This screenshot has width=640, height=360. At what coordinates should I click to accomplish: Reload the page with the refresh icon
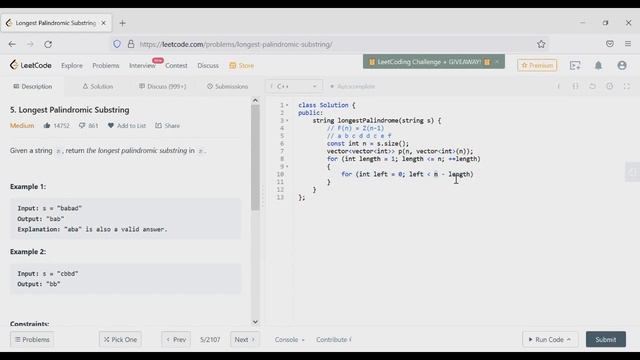pyautogui.click(x=48, y=44)
